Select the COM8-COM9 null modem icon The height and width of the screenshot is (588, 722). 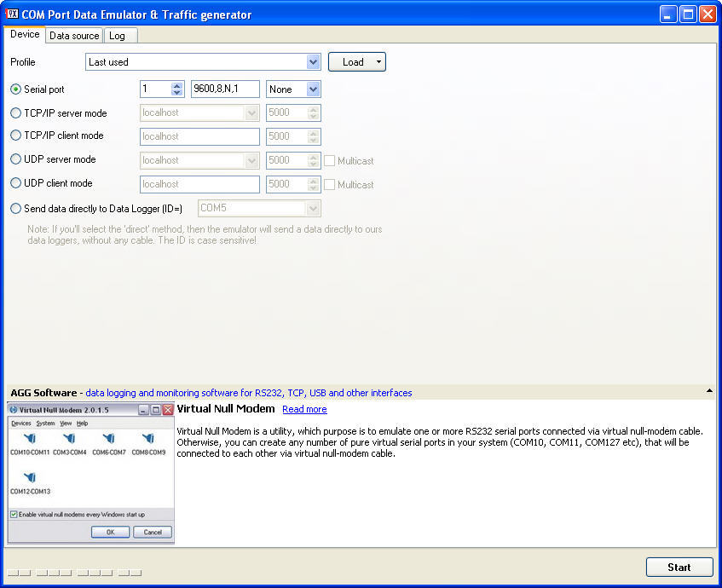click(150, 438)
